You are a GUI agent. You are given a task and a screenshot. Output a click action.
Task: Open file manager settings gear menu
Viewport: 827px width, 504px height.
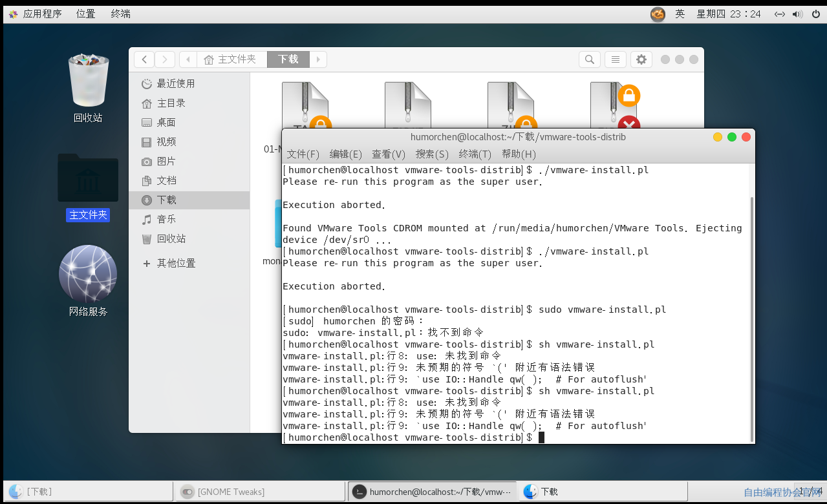[x=641, y=59]
